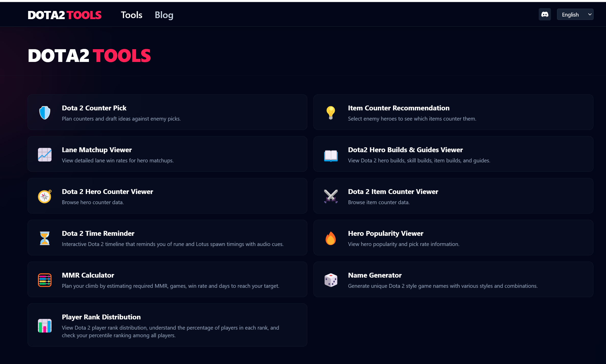This screenshot has width=606, height=364.
Task: Open Item Counter Recommendation title
Action: pos(399,108)
